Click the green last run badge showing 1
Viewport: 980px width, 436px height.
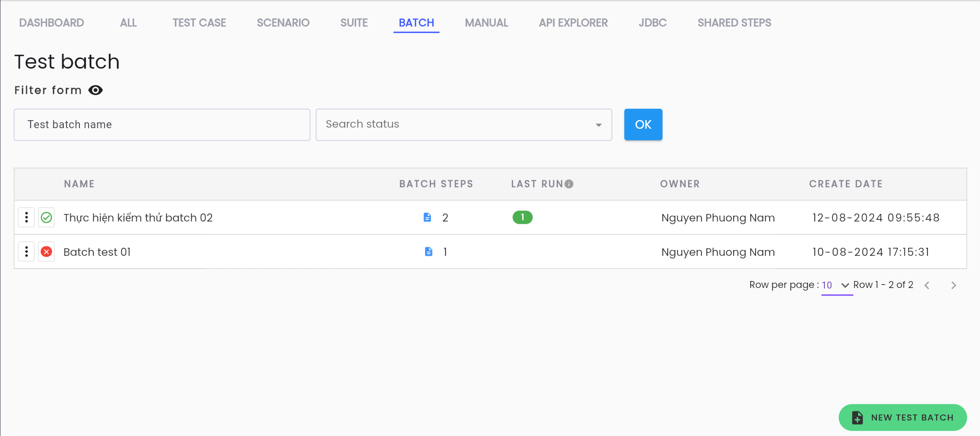coord(522,217)
